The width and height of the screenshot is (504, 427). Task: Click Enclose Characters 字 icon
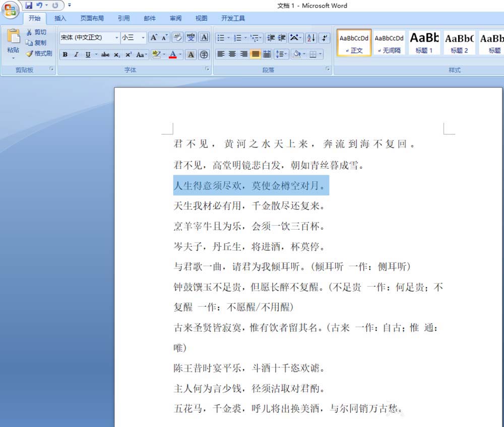pyautogui.click(x=204, y=54)
